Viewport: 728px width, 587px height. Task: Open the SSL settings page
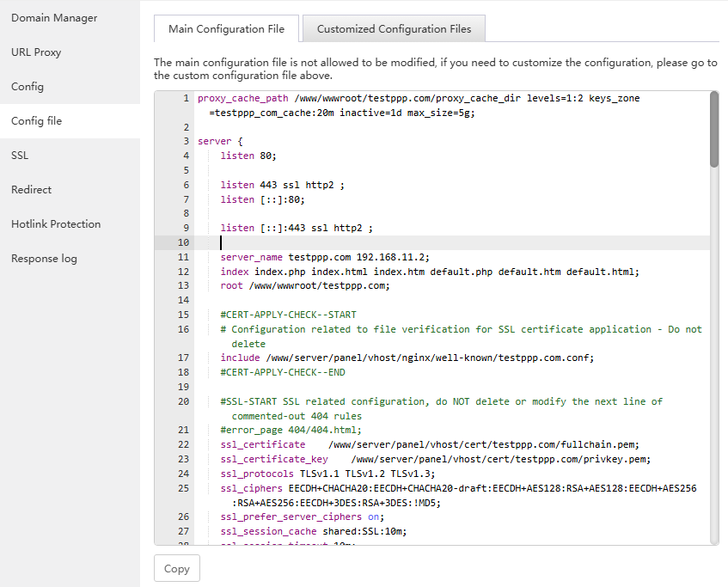coord(20,156)
